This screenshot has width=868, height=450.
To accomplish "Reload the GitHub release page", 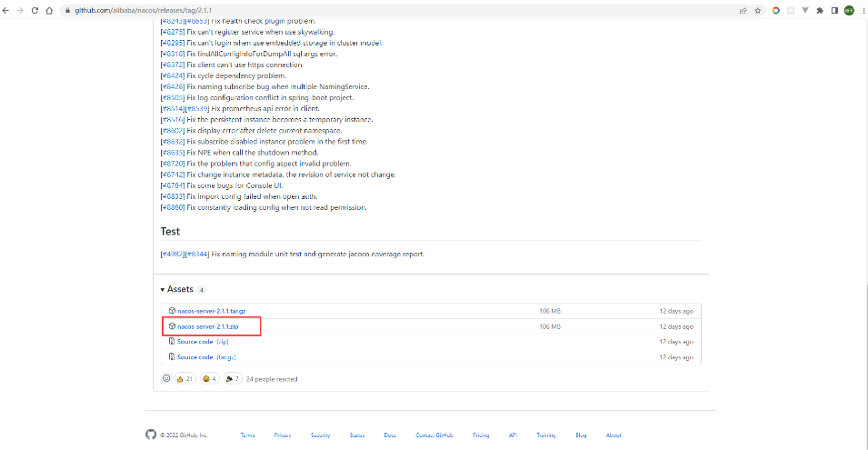I will click(x=35, y=11).
